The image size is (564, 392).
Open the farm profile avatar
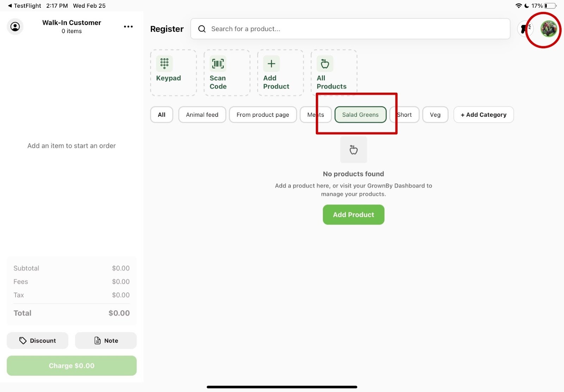coord(548,29)
